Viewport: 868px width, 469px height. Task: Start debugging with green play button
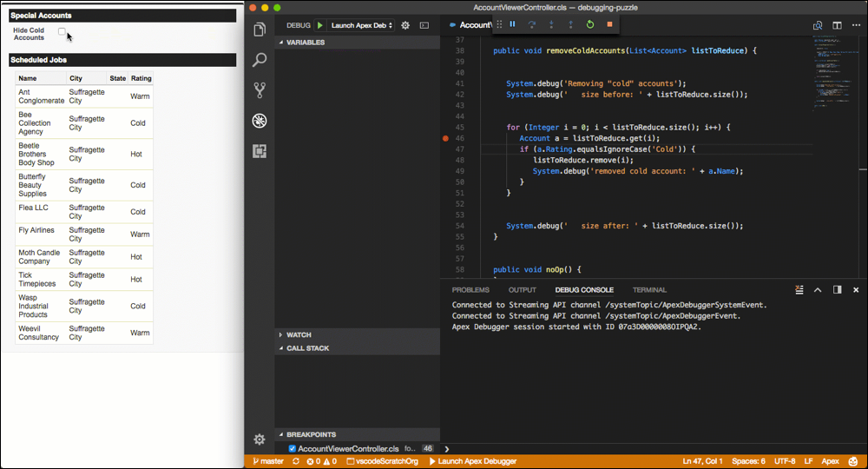320,25
